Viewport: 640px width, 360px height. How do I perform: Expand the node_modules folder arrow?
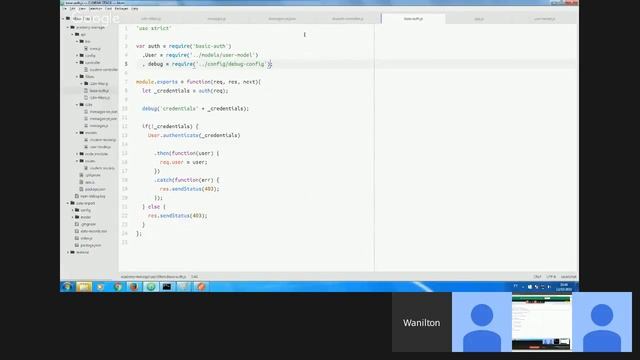coord(77,154)
